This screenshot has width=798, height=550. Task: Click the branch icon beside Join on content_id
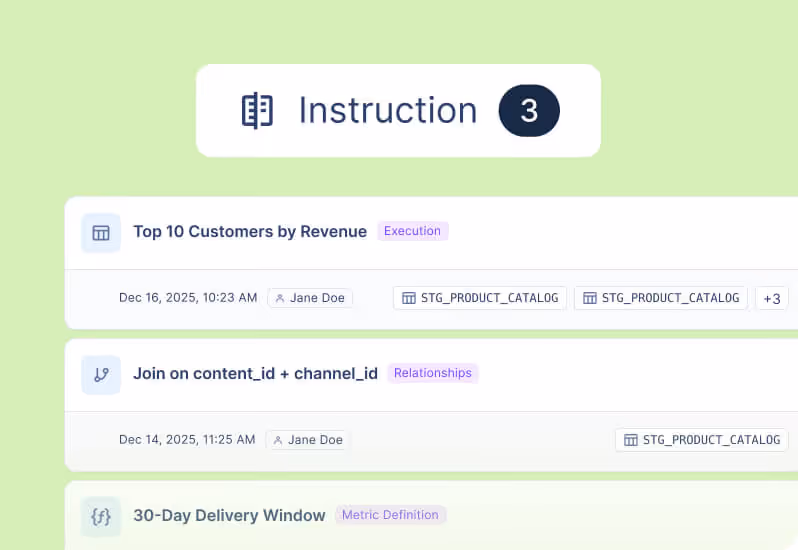click(101, 375)
